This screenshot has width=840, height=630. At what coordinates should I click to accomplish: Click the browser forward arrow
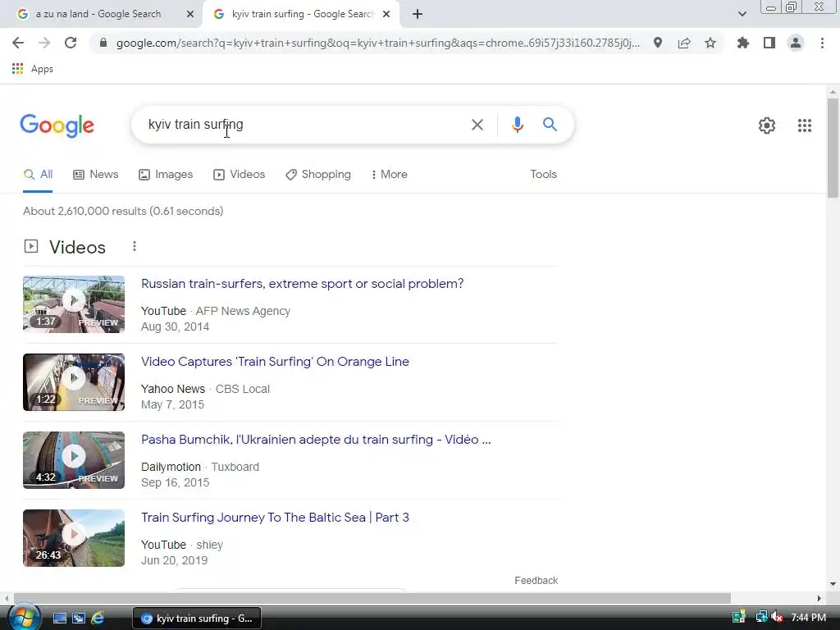click(x=44, y=43)
